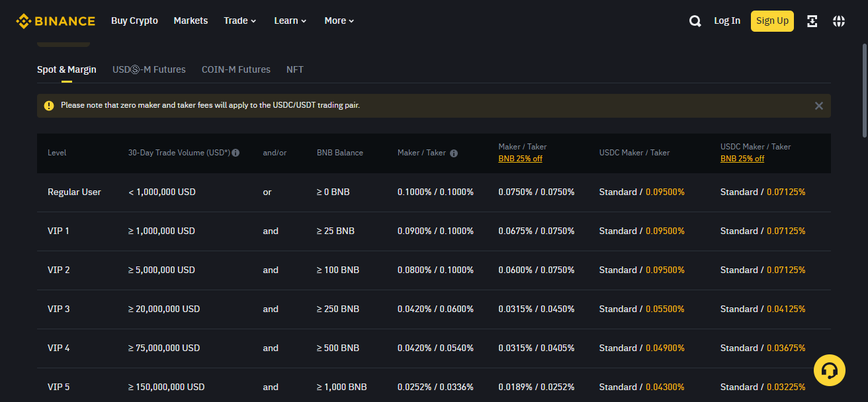Click info icon beside Maker / Taker header
Screen dimensions: 868x402
(454, 153)
